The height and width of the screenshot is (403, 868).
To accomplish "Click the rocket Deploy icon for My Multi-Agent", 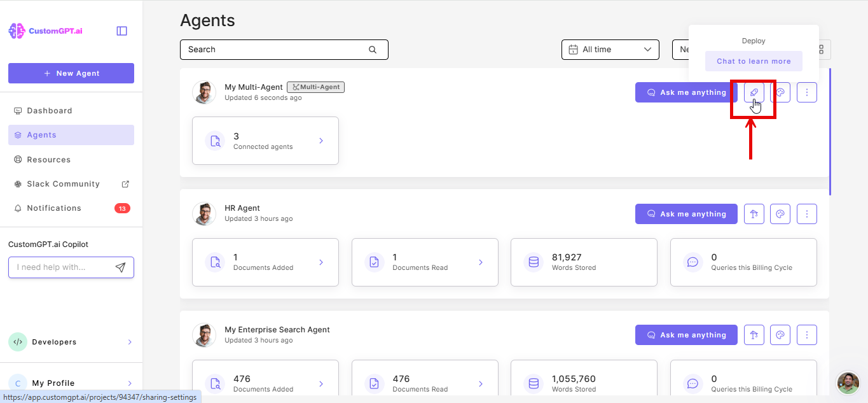I will [754, 92].
